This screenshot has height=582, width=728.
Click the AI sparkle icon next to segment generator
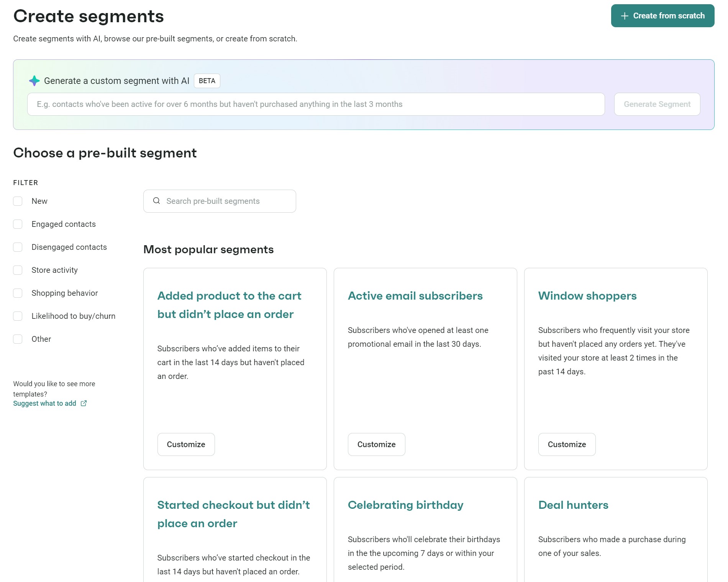[34, 81]
